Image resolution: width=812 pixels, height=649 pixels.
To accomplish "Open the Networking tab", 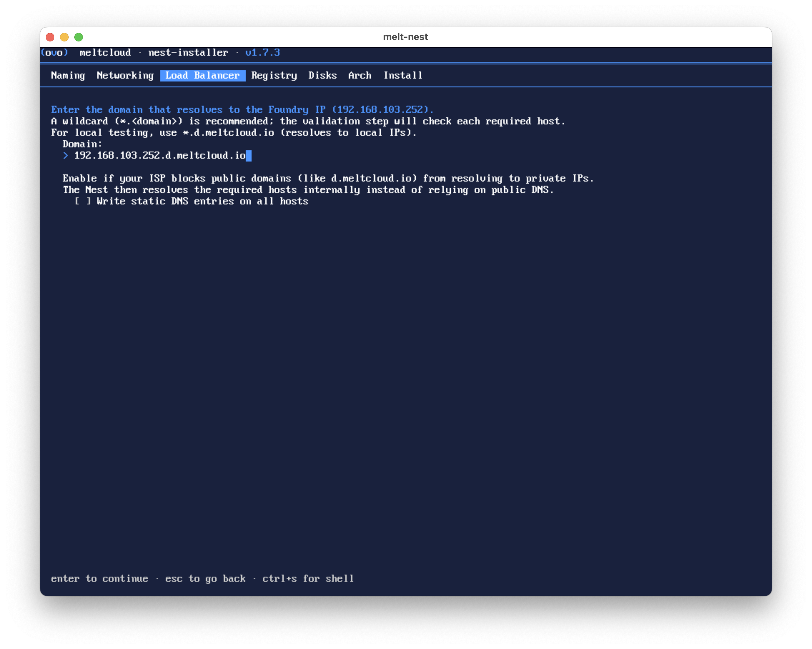I will pyautogui.click(x=125, y=76).
